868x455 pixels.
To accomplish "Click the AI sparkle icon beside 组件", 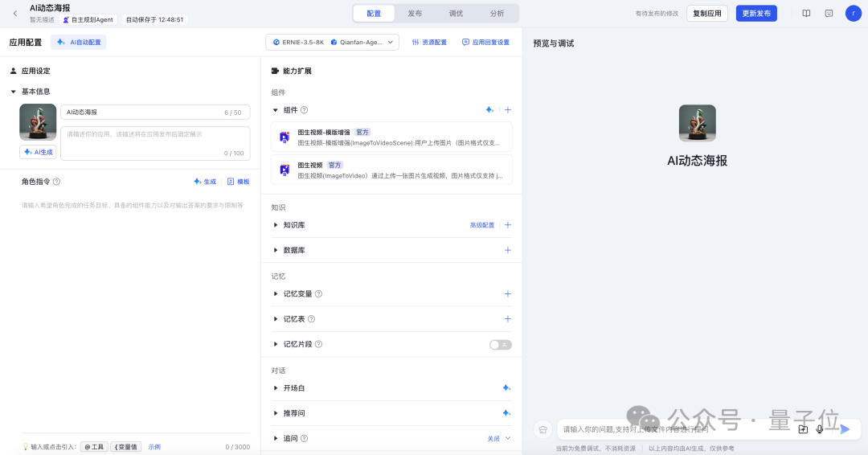I will (x=489, y=110).
